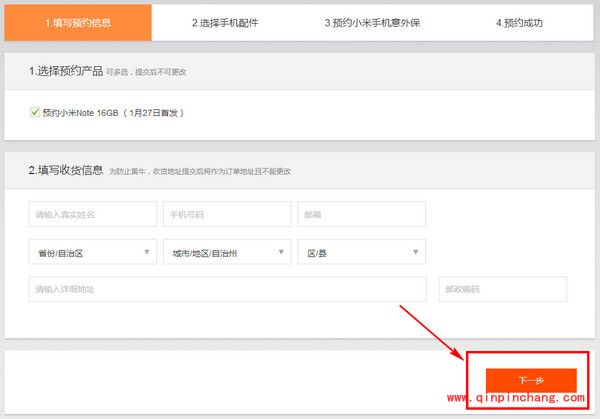Select the 3.预约小米手机意外保 step tab

click(372, 22)
